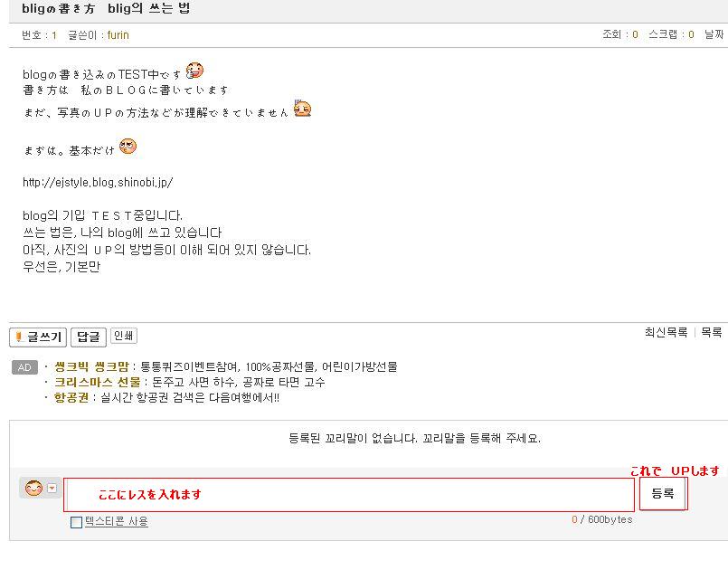Click the 답글 reply button
Image resolution: width=728 pixels, height=570 pixels.
click(89, 337)
